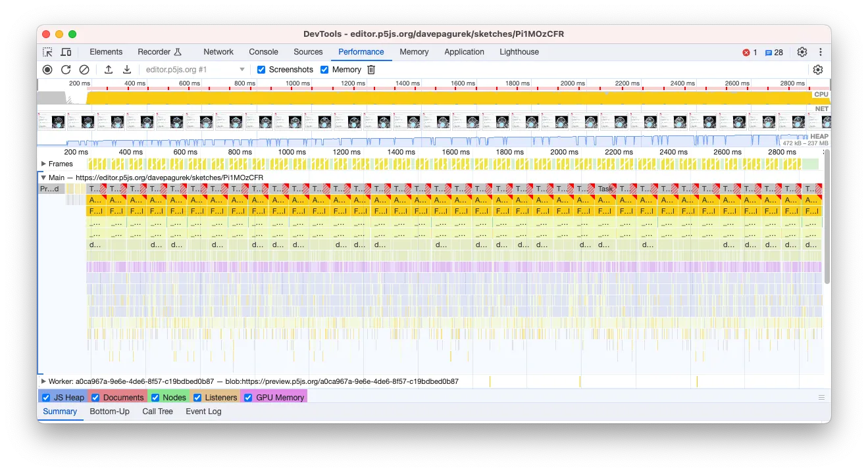Image resolution: width=868 pixels, height=472 pixels.
Task: Expand the Worker blob track
Action: click(43, 381)
